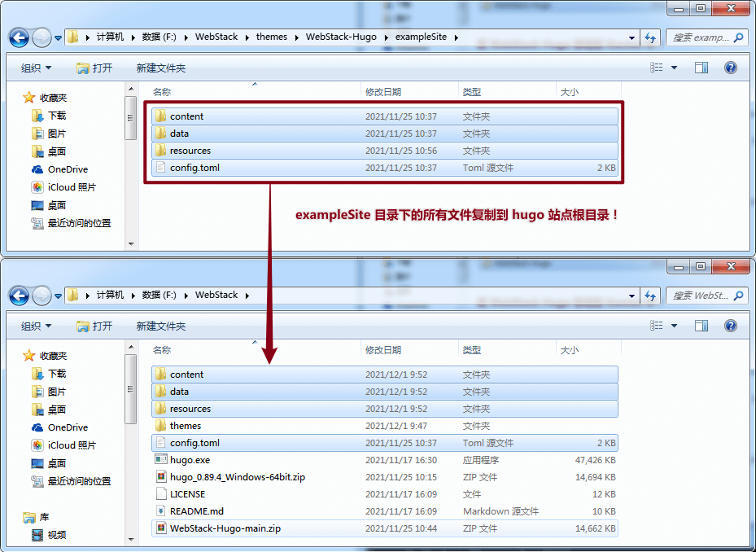Open OneDrive in exampleSite window sidebar
This screenshot has width=756, height=552.
[59, 169]
